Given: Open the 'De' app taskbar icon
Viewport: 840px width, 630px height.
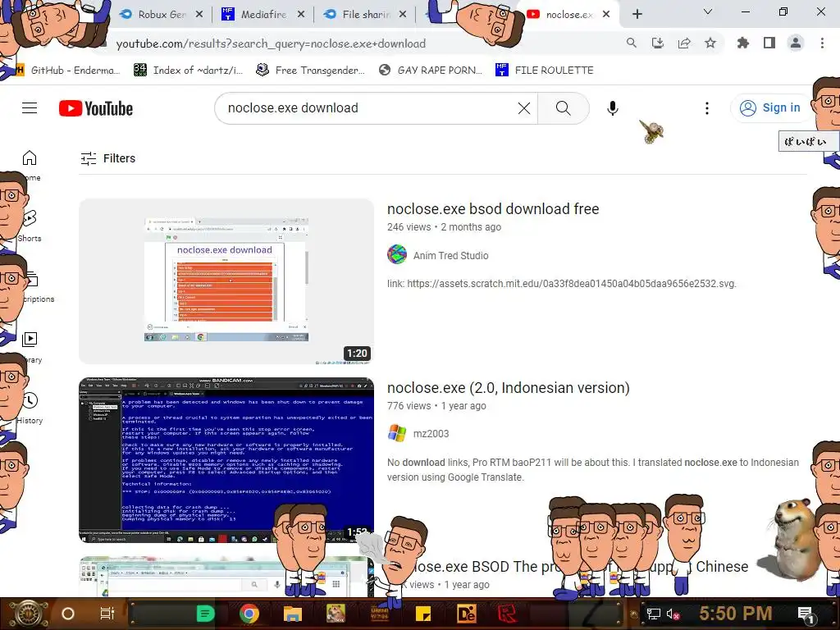Looking at the screenshot, I should pos(466,614).
